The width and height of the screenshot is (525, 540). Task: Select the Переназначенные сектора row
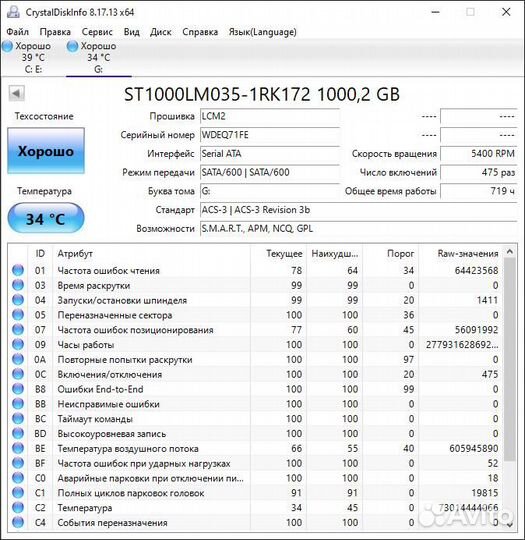coord(255,315)
